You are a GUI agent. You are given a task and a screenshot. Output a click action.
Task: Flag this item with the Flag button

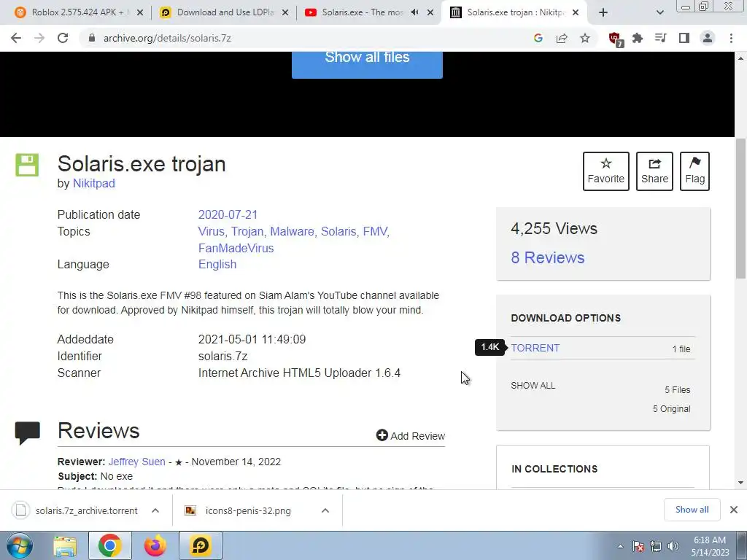click(x=694, y=171)
